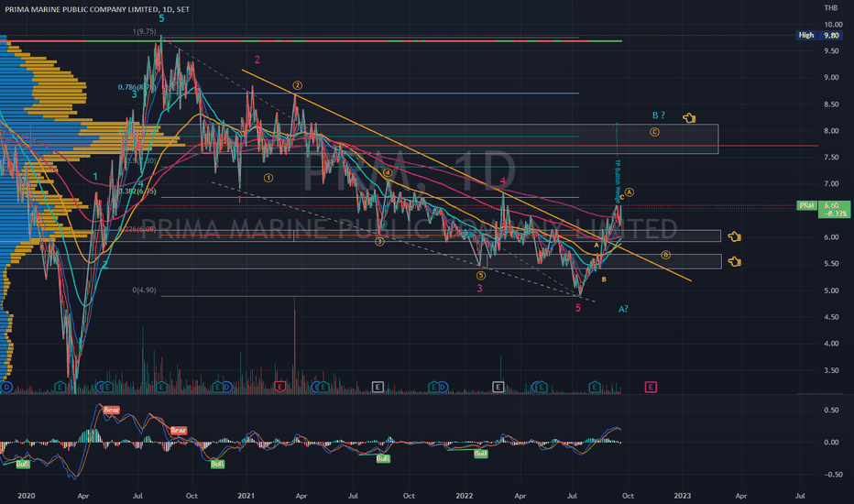Click the Bull tag near January 2022
Screen dimensions: 854x504
480,454
